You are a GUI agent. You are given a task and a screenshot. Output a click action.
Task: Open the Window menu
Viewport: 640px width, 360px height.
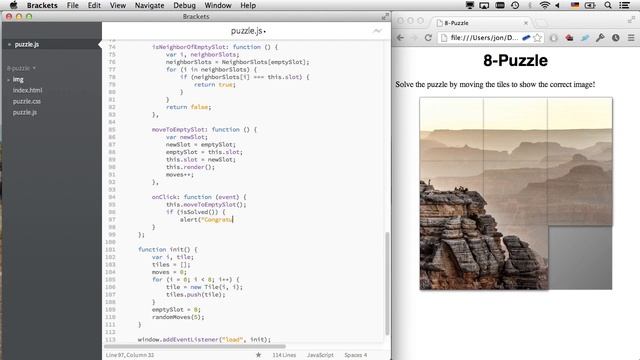pos(218,5)
